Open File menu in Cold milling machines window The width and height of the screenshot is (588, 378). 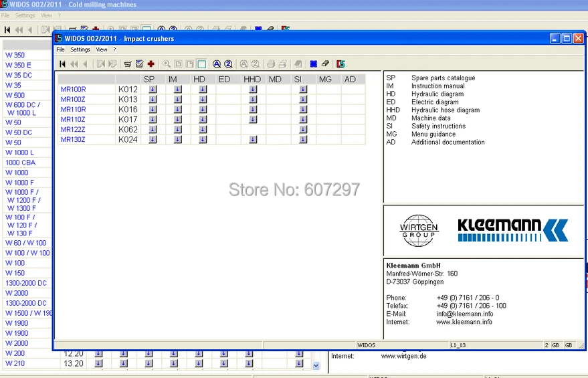(5, 15)
